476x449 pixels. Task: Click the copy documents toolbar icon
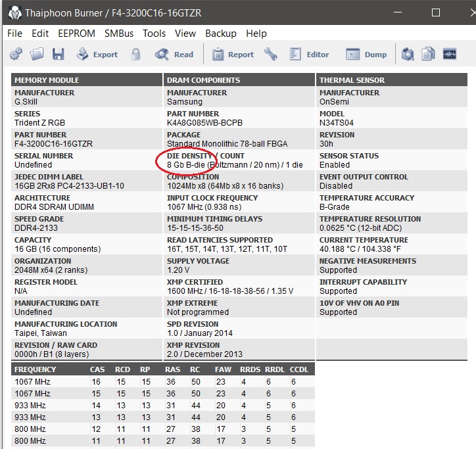pos(429,55)
